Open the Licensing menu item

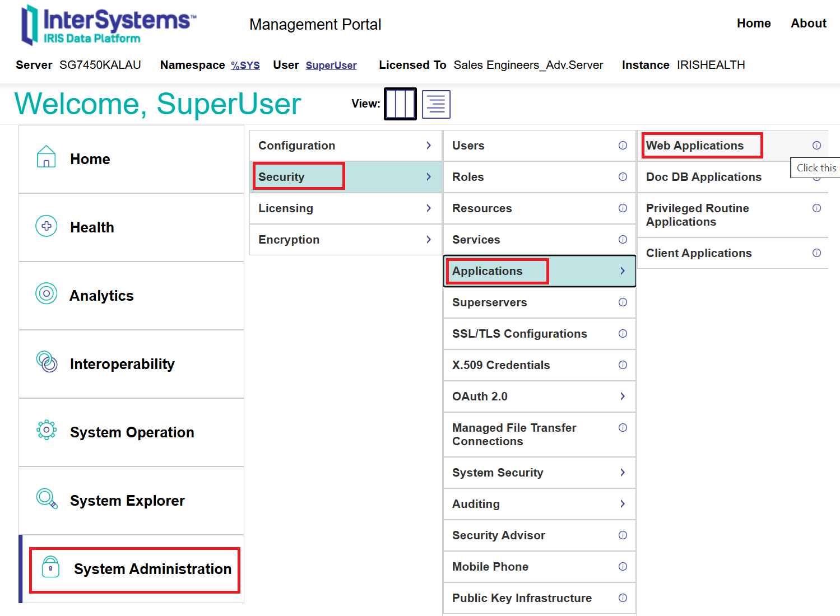pyautogui.click(x=286, y=208)
